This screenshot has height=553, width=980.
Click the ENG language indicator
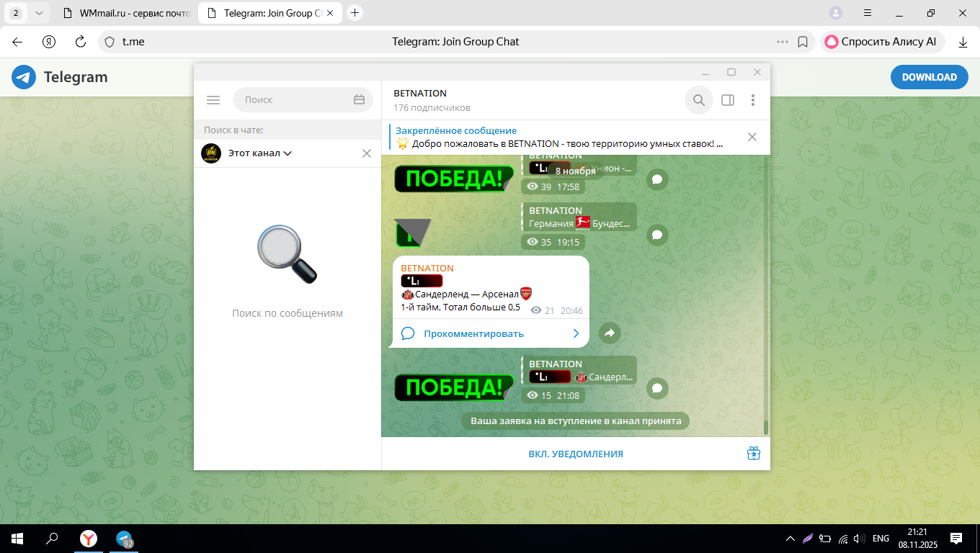881,538
